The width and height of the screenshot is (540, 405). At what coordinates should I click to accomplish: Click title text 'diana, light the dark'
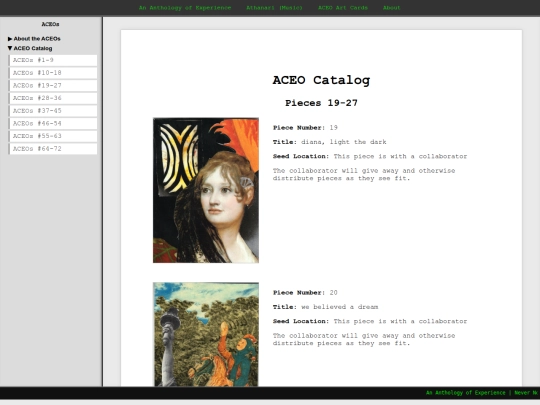point(344,142)
